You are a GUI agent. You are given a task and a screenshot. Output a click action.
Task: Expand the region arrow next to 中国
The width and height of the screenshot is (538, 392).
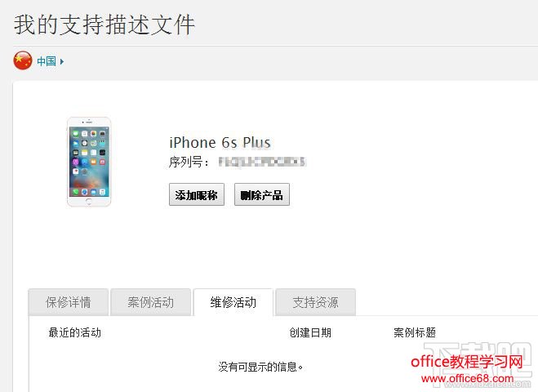62,62
